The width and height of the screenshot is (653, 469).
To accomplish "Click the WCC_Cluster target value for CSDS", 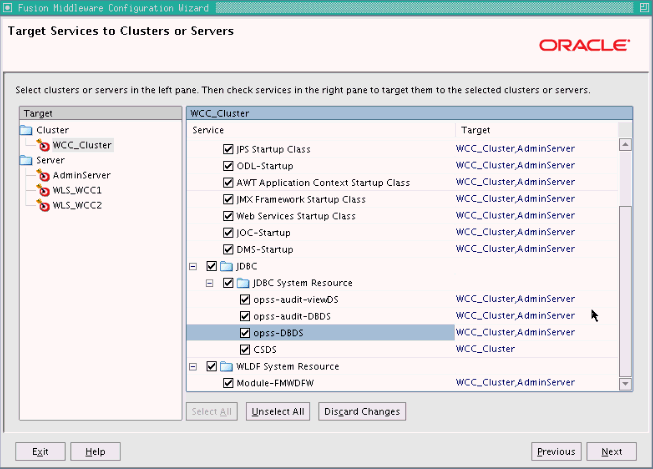I will pos(485,349).
